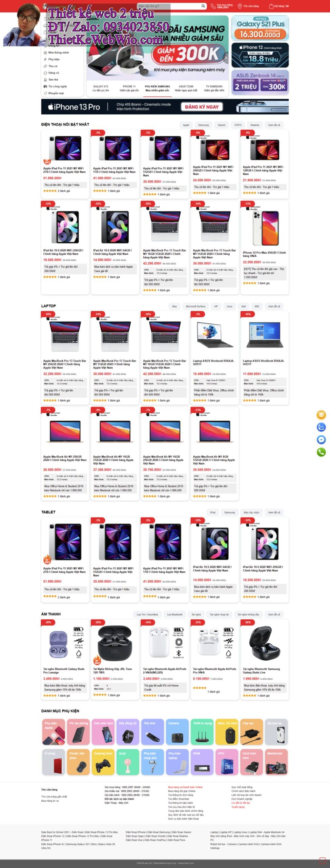
Task: Open Phụ kiện category in sidebar menu
Action: pos(54,59)
